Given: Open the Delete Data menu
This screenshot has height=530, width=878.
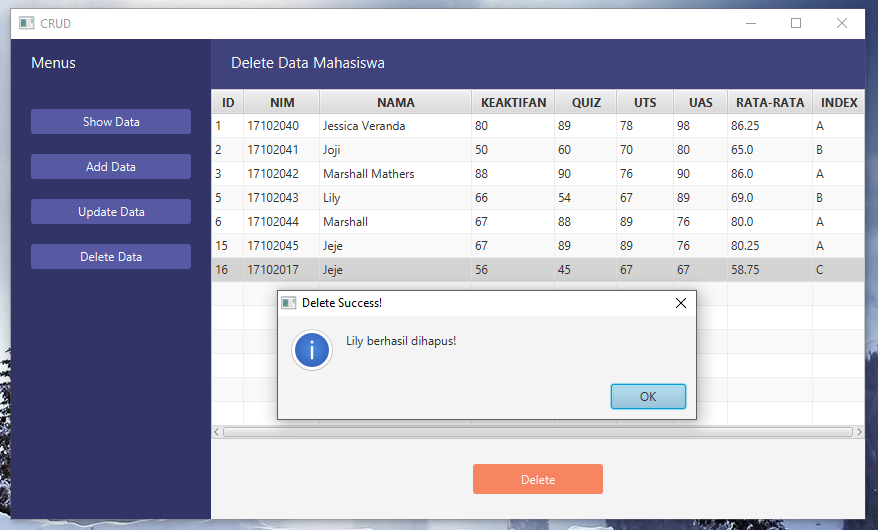Looking at the screenshot, I should tap(111, 256).
